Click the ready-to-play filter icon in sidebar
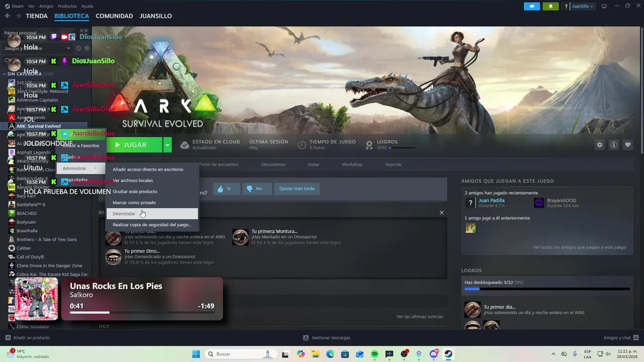Screen dimensions: 644x362 pos(87,48)
